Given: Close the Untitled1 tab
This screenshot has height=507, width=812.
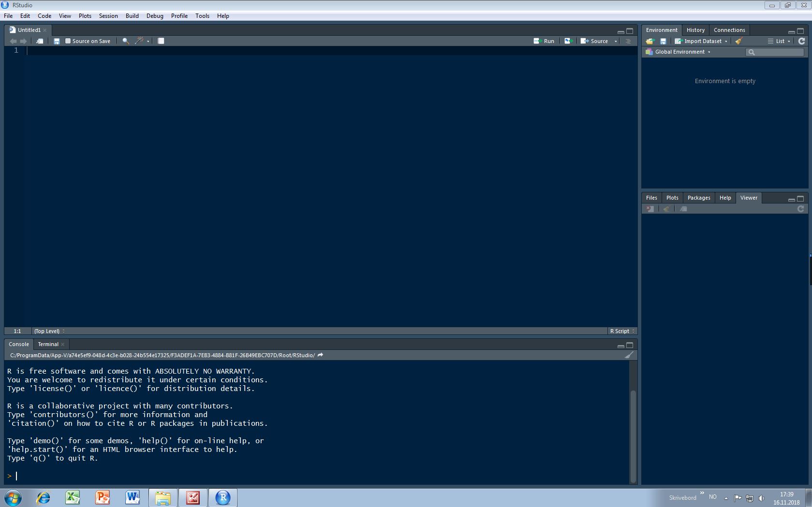Looking at the screenshot, I should tap(45, 30).
